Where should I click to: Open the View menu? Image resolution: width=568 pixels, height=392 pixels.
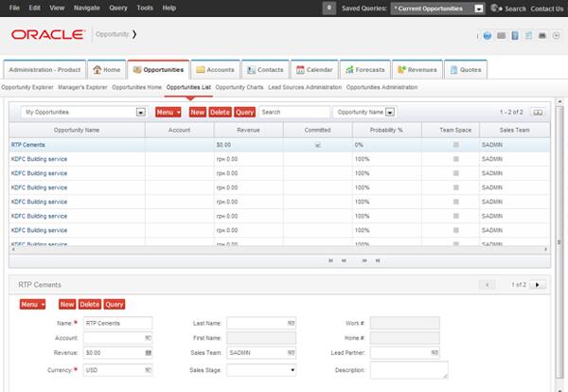pos(57,8)
